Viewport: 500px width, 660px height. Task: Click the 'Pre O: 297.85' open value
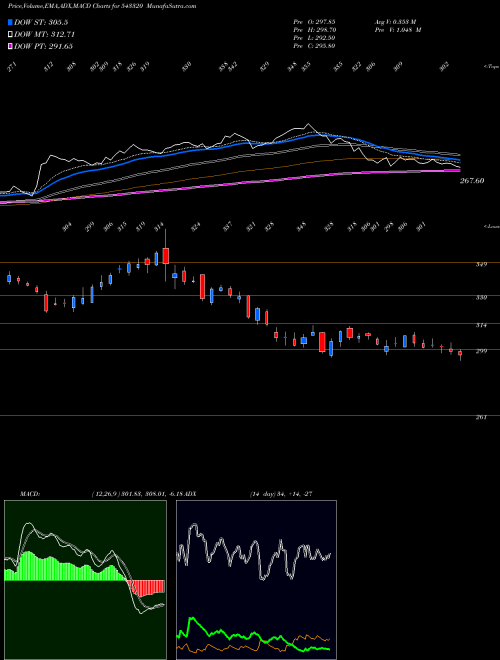click(314, 22)
